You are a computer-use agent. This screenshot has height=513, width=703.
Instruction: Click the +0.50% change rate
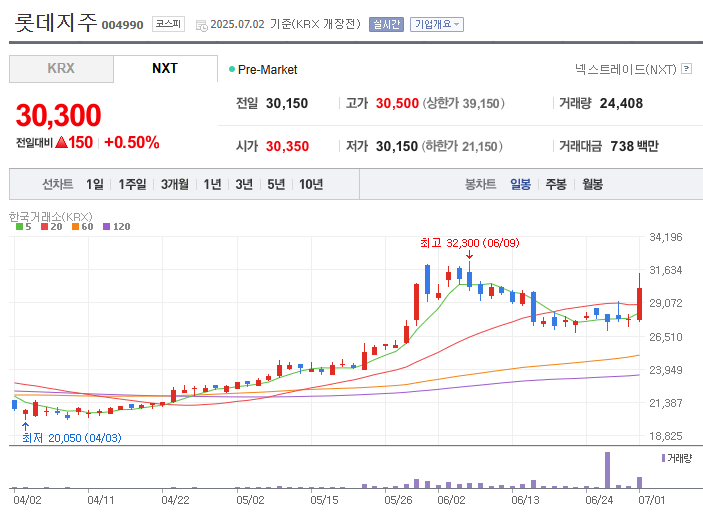coord(132,143)
